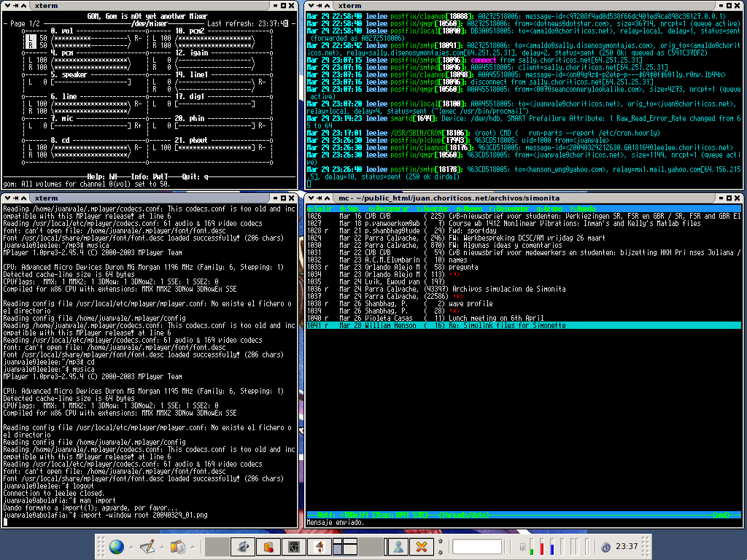Viewport: 747px width, 560px height.
Task: Click the gom vol left channel volume bar
Action: coord(90,38)
